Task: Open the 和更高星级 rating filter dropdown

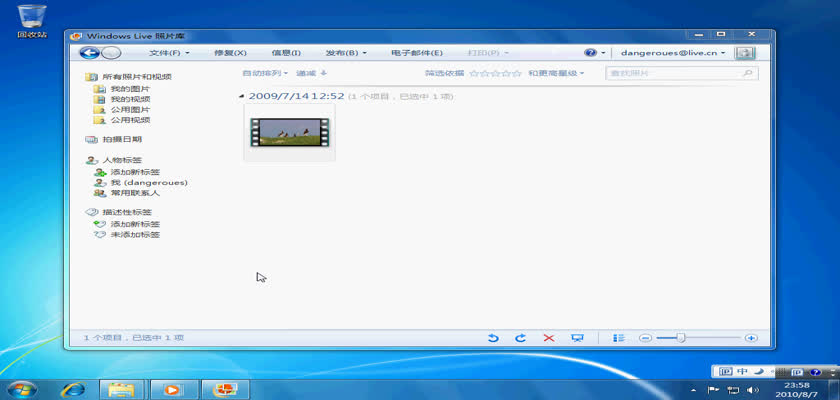Action: click(x=555, y=73)
